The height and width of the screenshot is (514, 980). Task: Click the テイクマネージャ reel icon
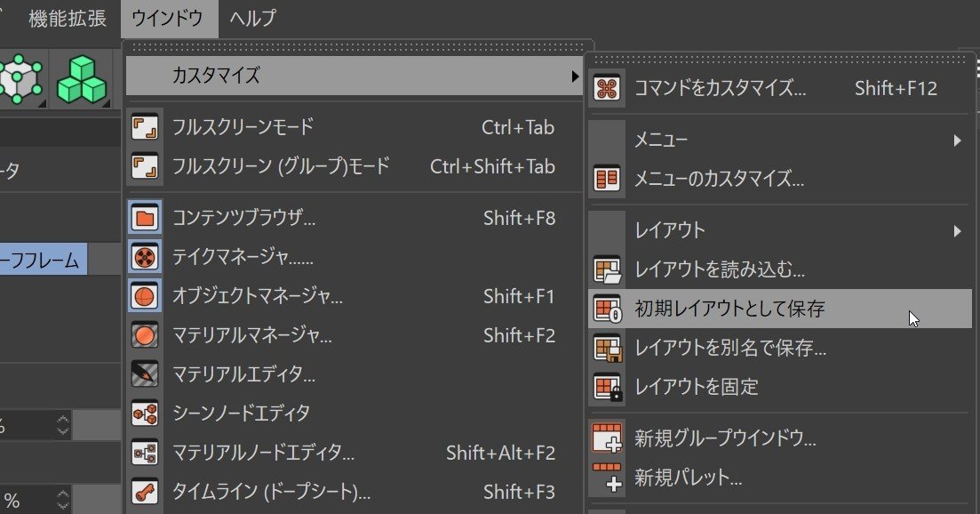coord(145,257)
